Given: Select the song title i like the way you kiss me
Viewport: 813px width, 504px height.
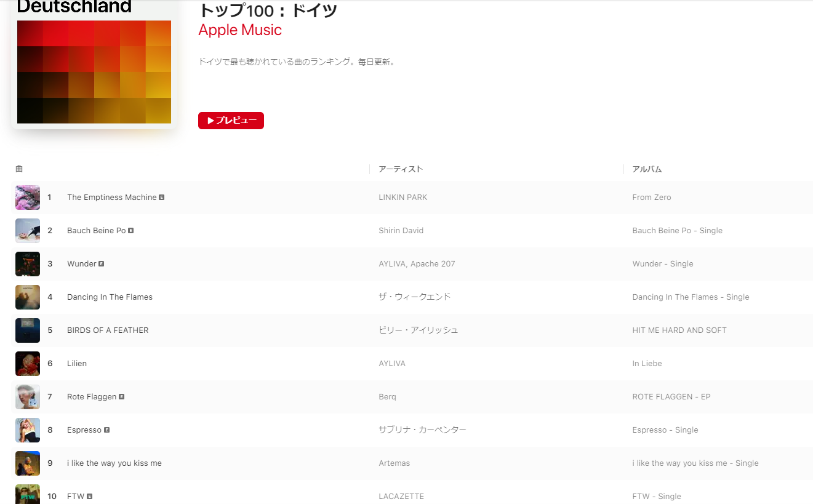Looking at the screenshot, I should coord(114,463).
